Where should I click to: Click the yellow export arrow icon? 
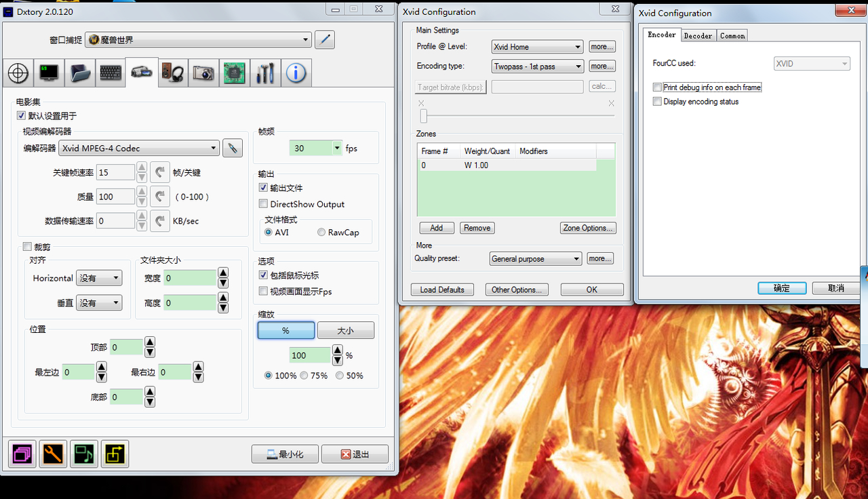pos(115,454)
